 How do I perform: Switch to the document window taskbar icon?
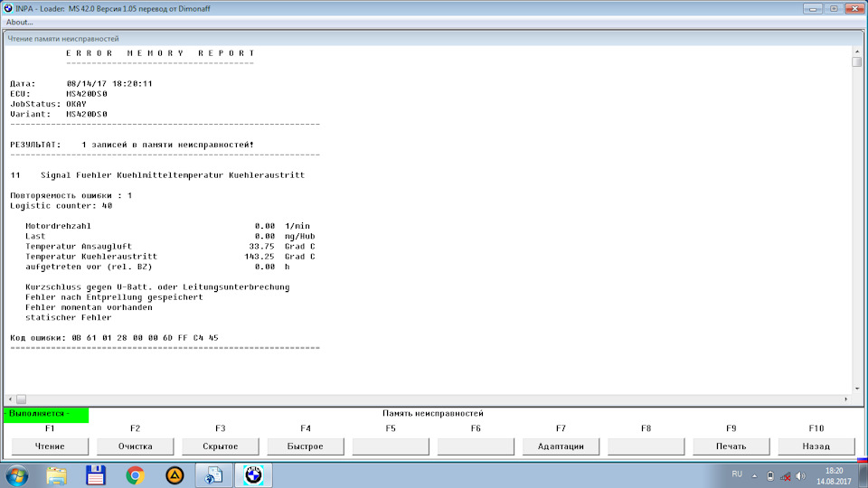coord(214,476)
